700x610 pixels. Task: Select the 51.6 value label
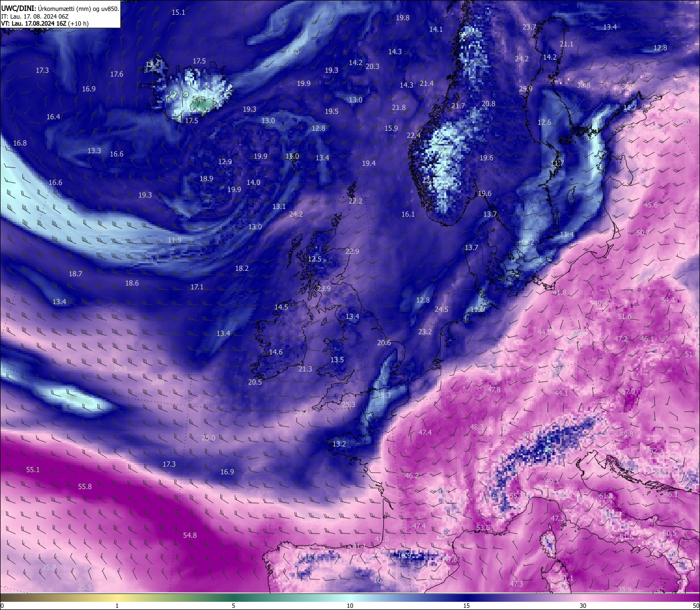(x=625, y=316)
